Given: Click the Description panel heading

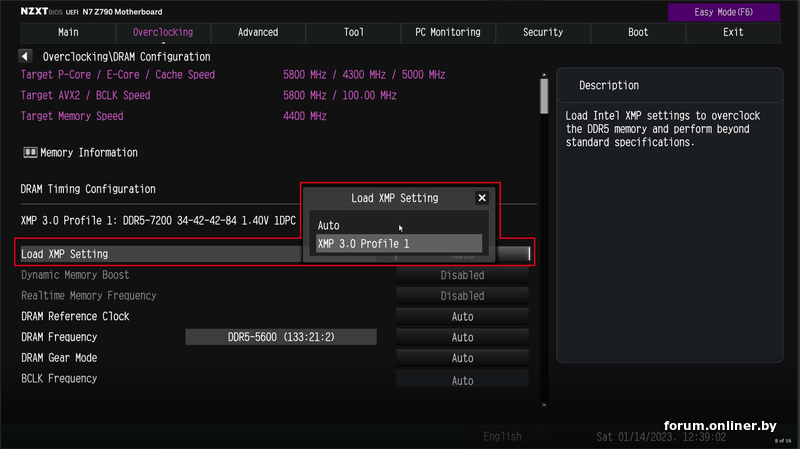Looking at the screenshot, I should pos(609,86).
